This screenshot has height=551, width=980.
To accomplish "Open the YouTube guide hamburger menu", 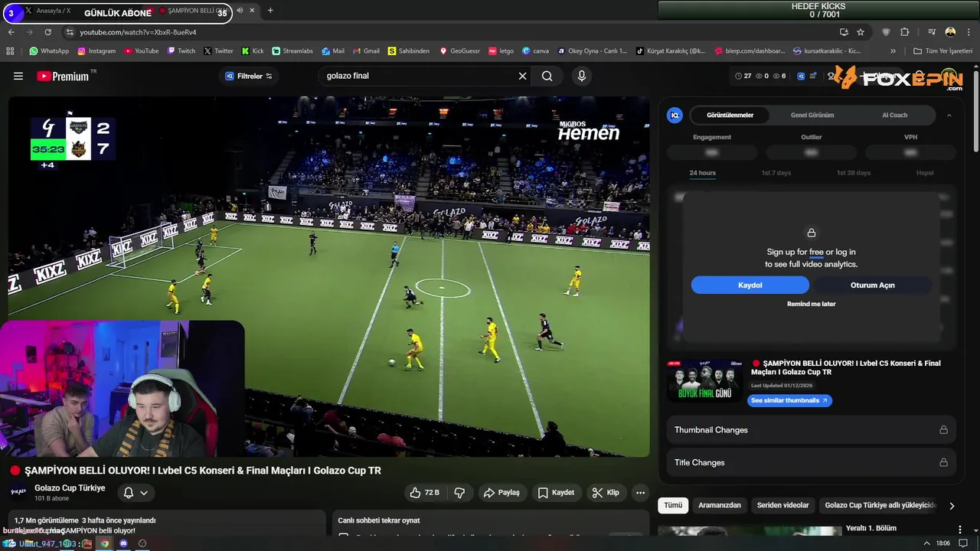I will (x=18, y=76).
